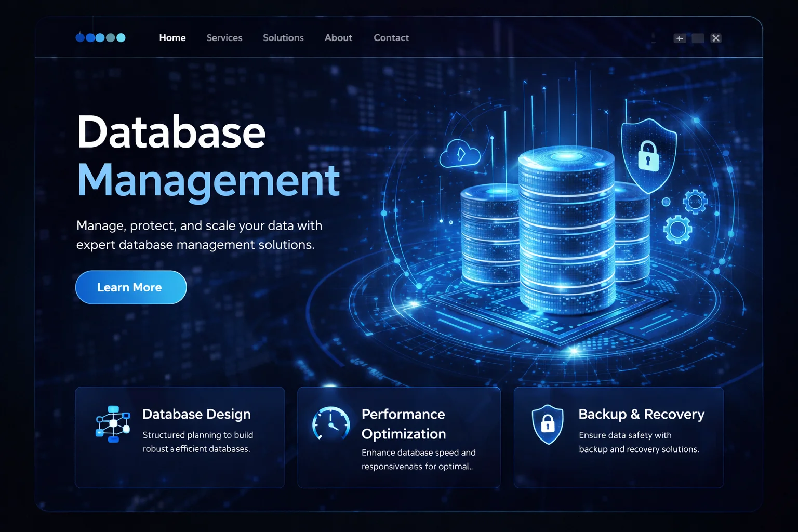Click the large shield padlock in the hero graphic

point(648,155)
